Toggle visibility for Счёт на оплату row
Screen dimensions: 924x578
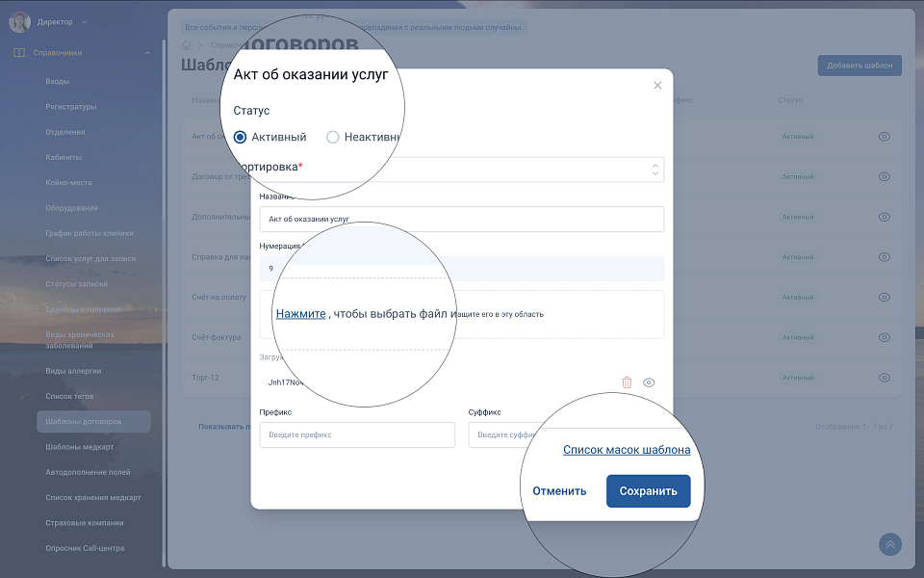tap(884, 298)
